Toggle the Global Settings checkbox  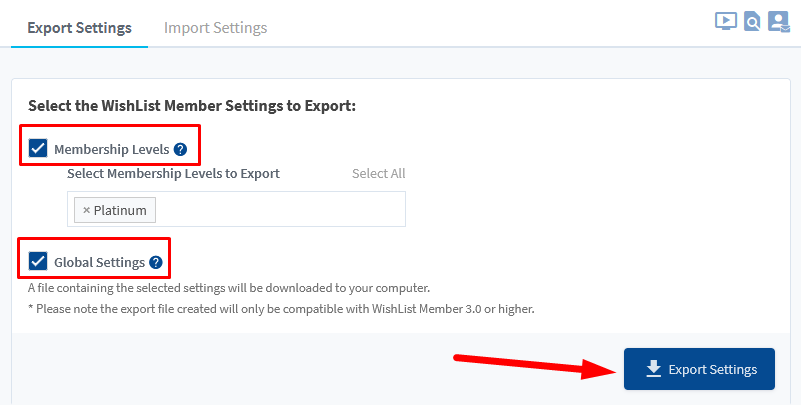coord(38,262)
